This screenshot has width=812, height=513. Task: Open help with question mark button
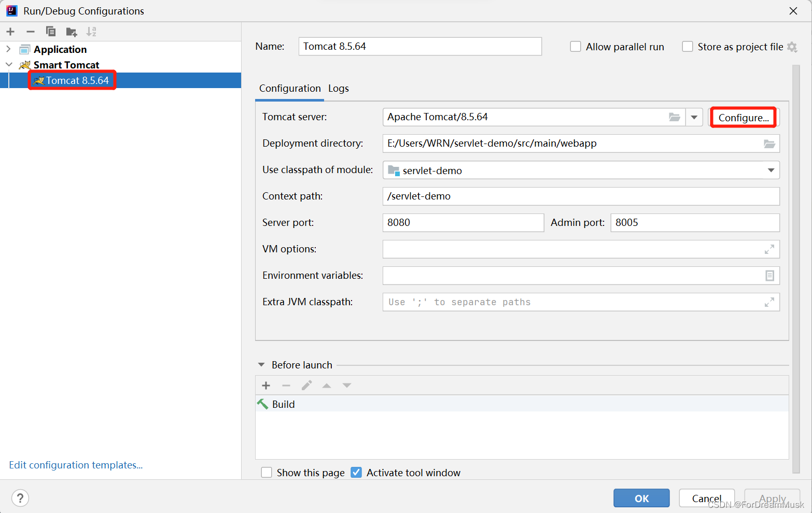(x=20, y=498)
